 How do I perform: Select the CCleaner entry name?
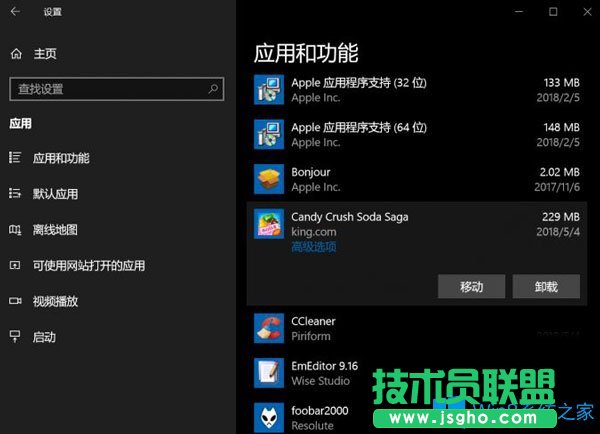(x=313, y=321)
